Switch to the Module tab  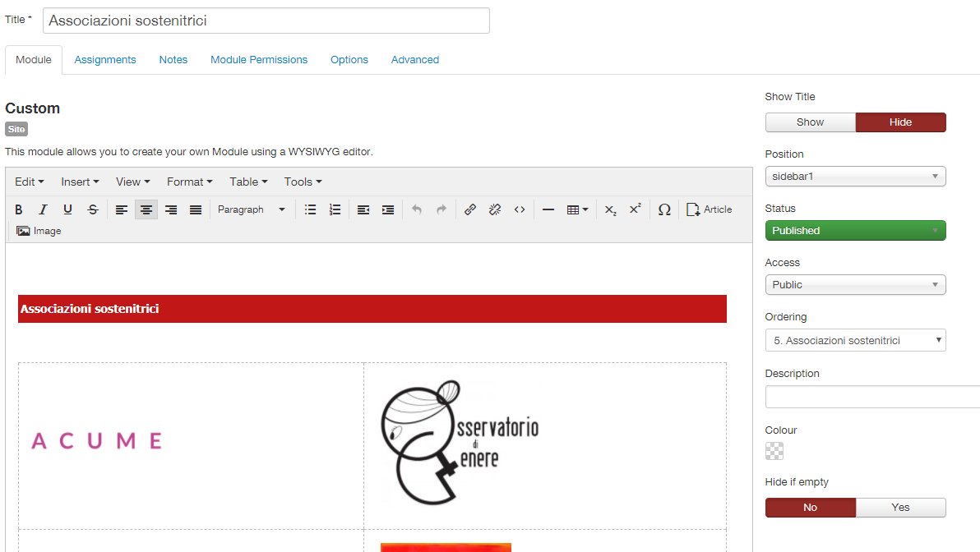34,60
